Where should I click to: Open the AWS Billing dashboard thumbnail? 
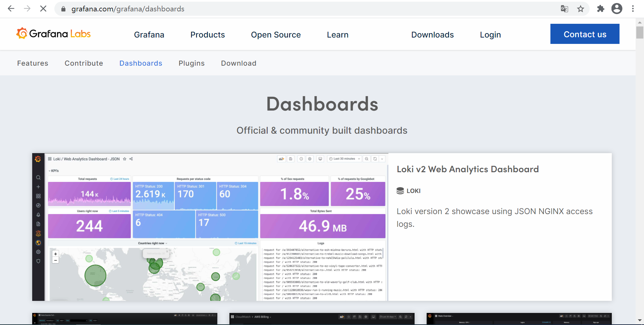(x=322, y=319)
